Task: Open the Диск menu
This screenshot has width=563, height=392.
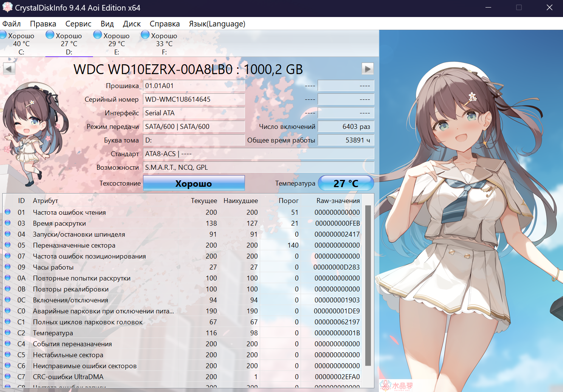Action: [x=132, y=24]
